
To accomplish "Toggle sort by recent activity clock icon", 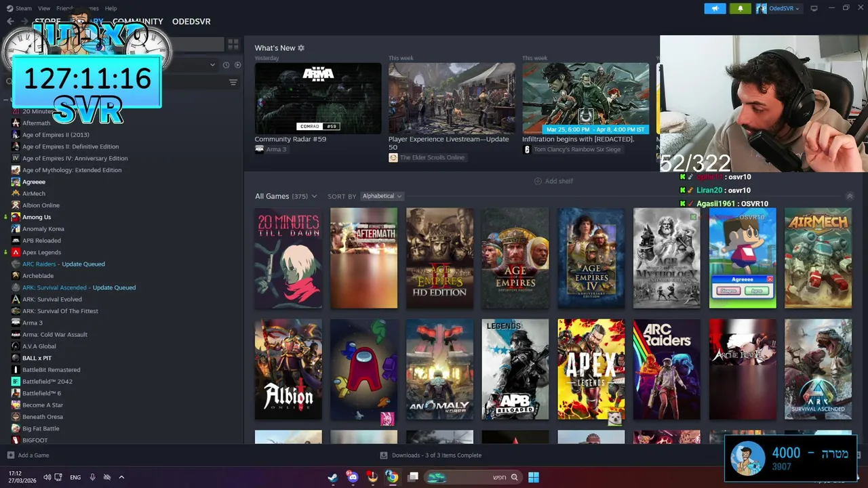I will click(x=225, y=65).
